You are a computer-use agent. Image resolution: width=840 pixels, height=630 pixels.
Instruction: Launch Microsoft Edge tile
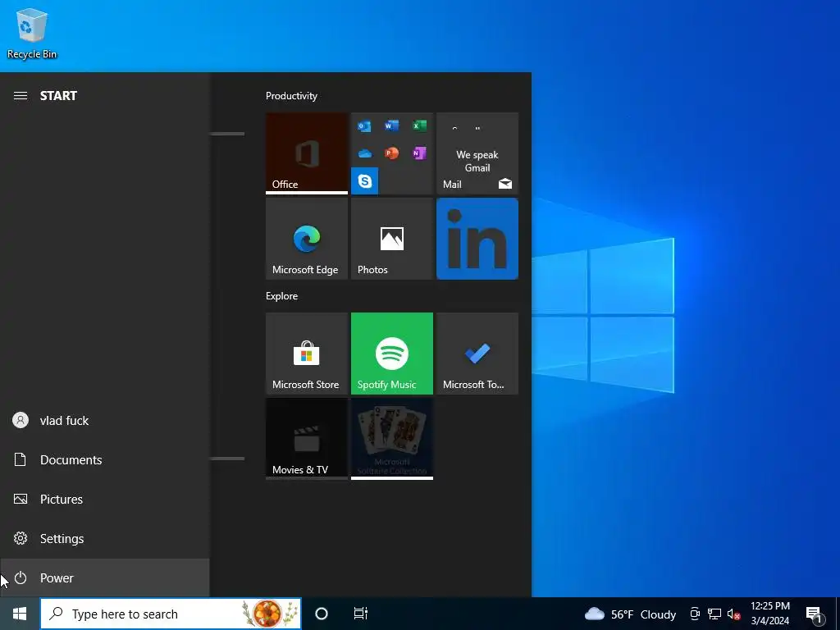(307, 239)
